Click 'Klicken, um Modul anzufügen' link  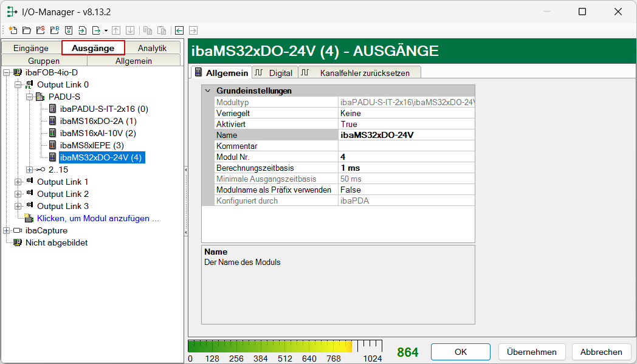(x=98, y=218)
